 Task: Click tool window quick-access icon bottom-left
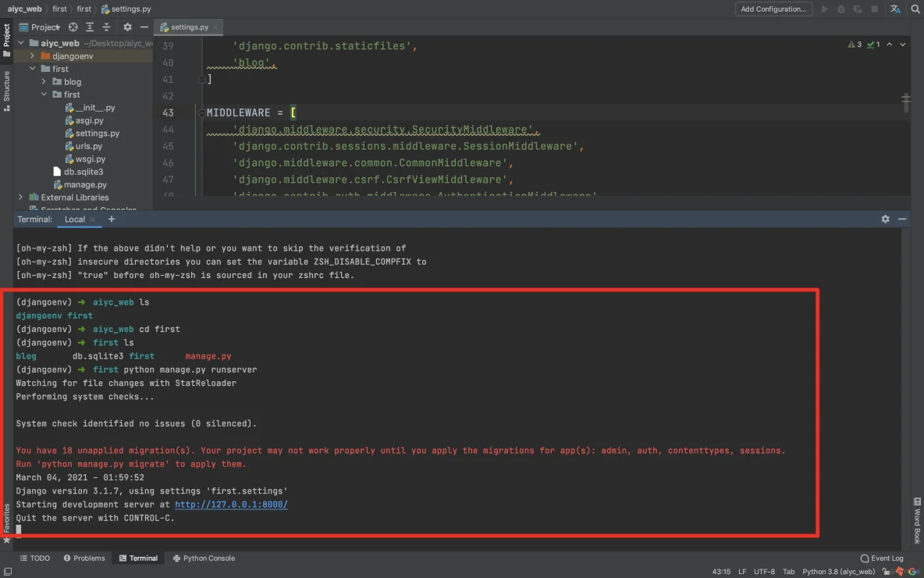coord(7,572)
